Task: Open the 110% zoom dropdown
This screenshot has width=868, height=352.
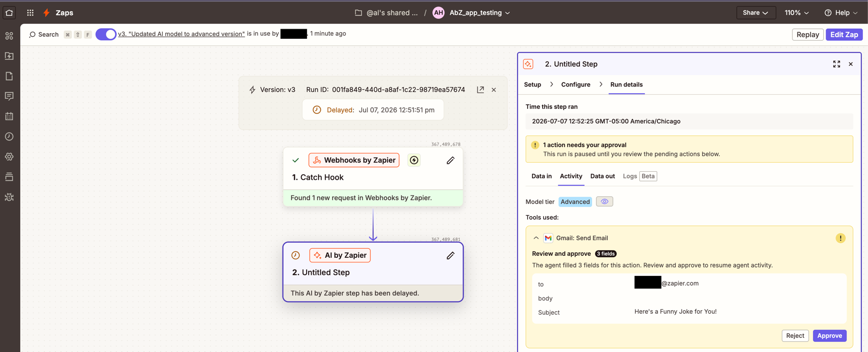Action: (797, 13)
